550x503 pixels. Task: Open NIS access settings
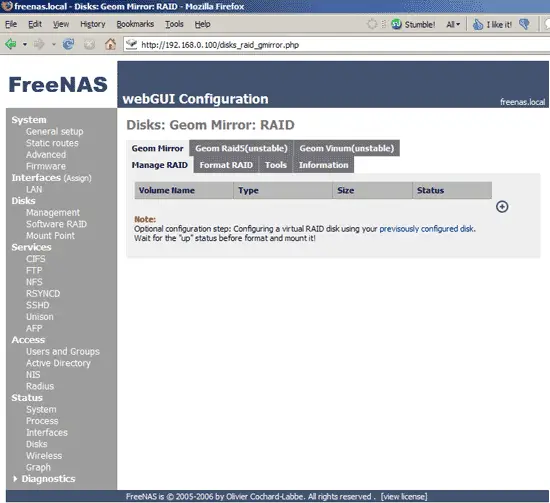[x=33, y=375]
